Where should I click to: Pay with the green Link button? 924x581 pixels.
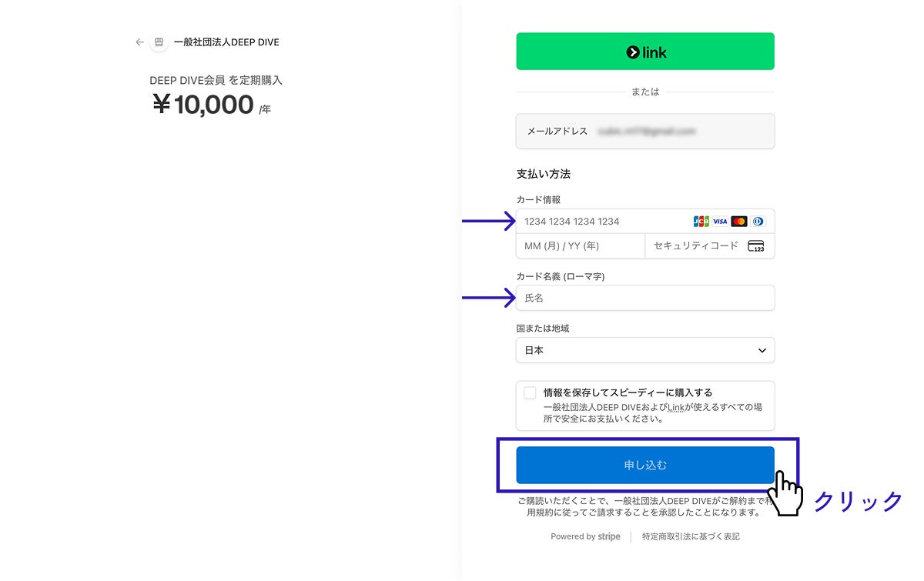644,52
